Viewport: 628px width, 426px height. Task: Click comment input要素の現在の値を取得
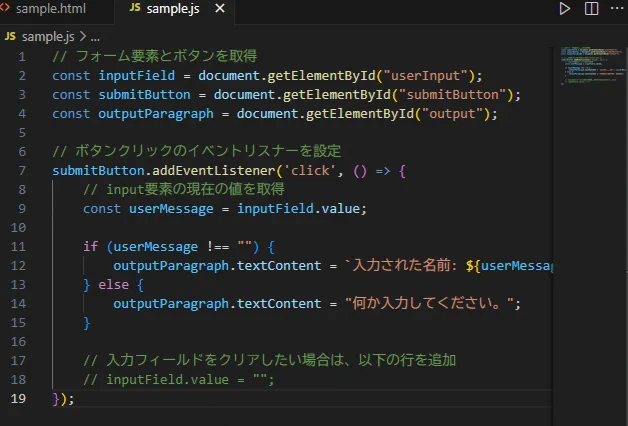[x=184, y=189]
